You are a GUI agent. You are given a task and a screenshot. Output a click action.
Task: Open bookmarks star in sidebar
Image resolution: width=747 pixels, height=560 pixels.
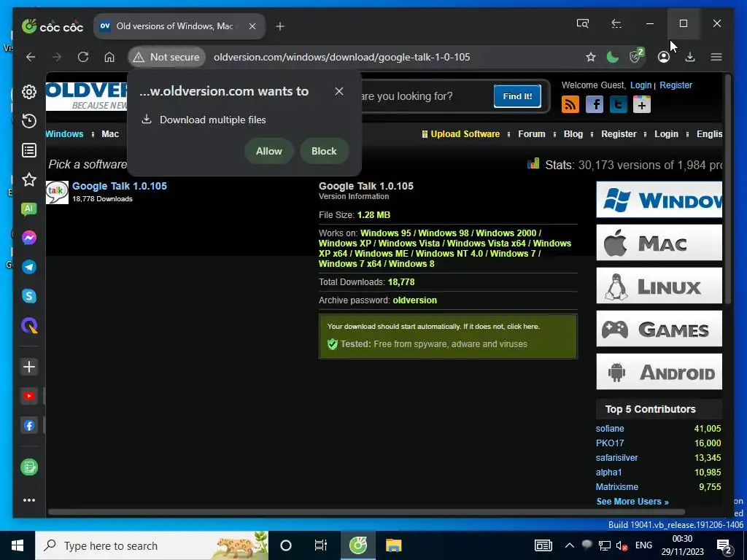29,179
